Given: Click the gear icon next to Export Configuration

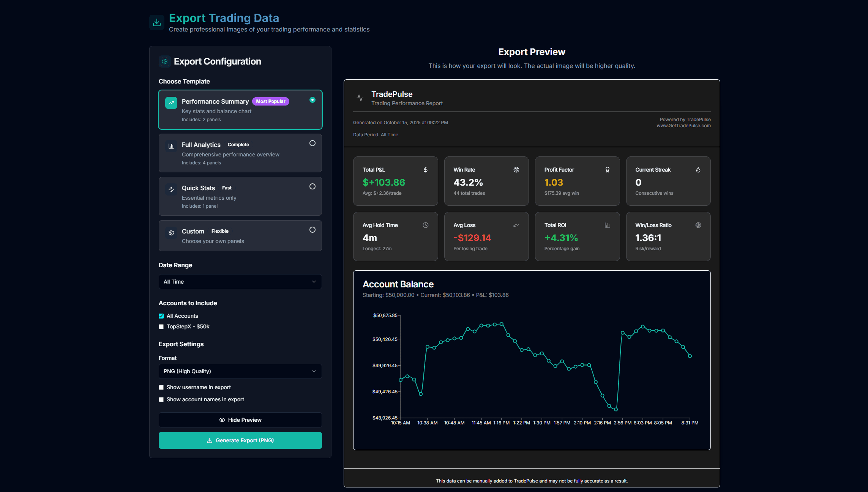Looking at the screenshot, I should point(165,61).
